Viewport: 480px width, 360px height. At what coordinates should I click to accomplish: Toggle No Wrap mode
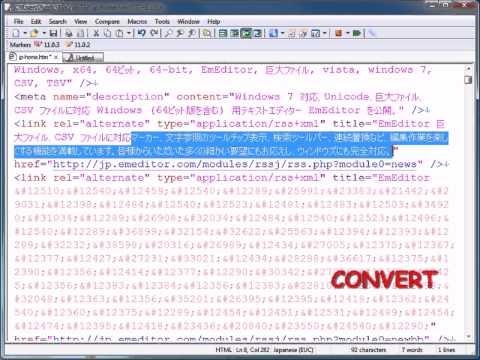[x=223, y=33]
